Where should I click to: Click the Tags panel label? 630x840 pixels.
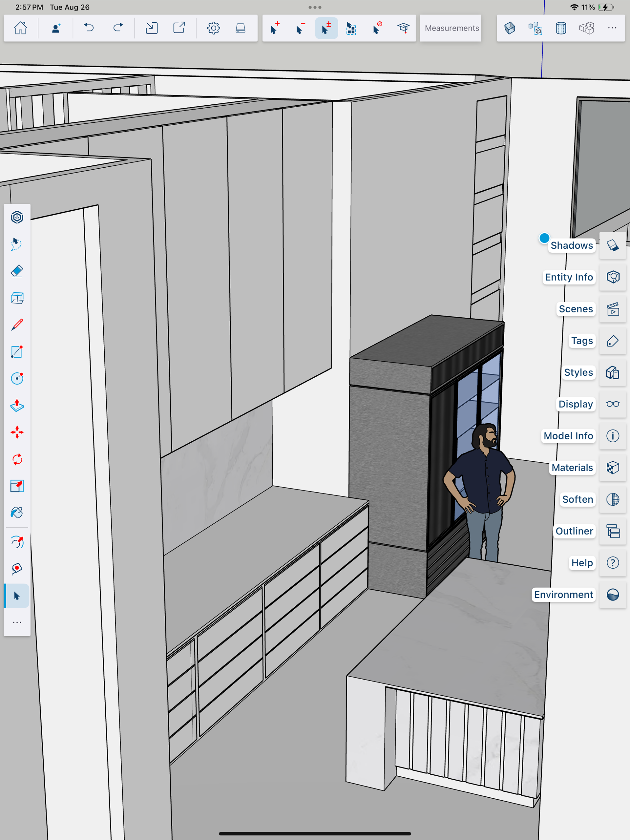tap(581, 341)
